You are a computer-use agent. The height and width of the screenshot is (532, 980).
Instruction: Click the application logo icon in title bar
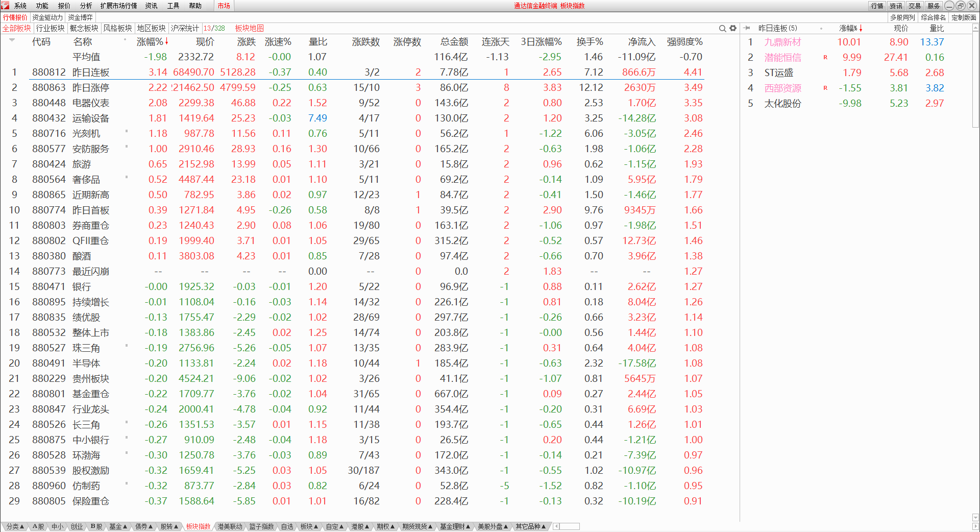tap(5, 6)
